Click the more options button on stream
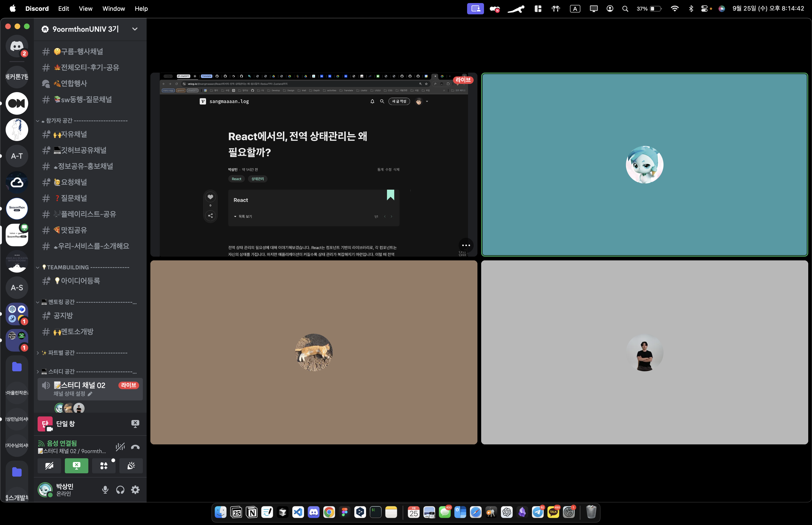The image size is (812, 525). (466, 245)
